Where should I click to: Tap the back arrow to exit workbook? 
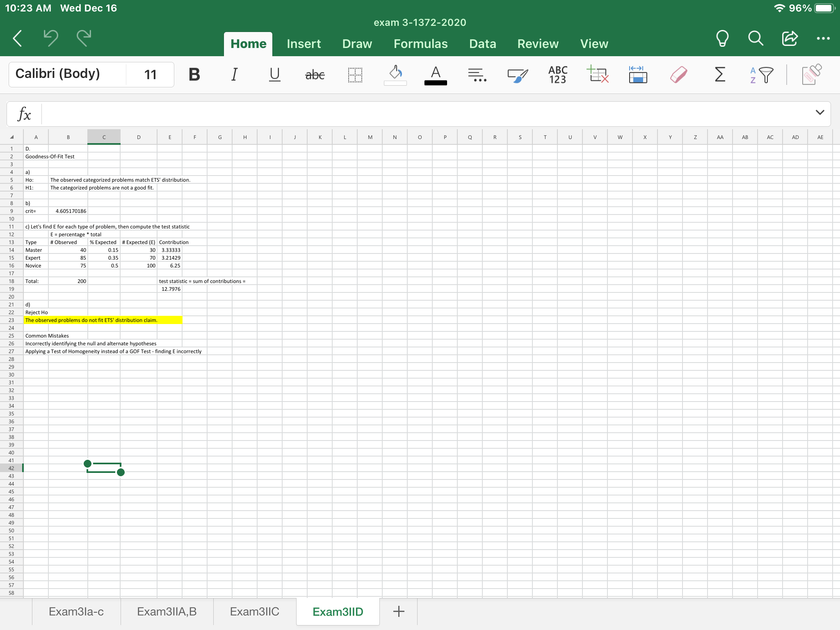pos(17,39)
